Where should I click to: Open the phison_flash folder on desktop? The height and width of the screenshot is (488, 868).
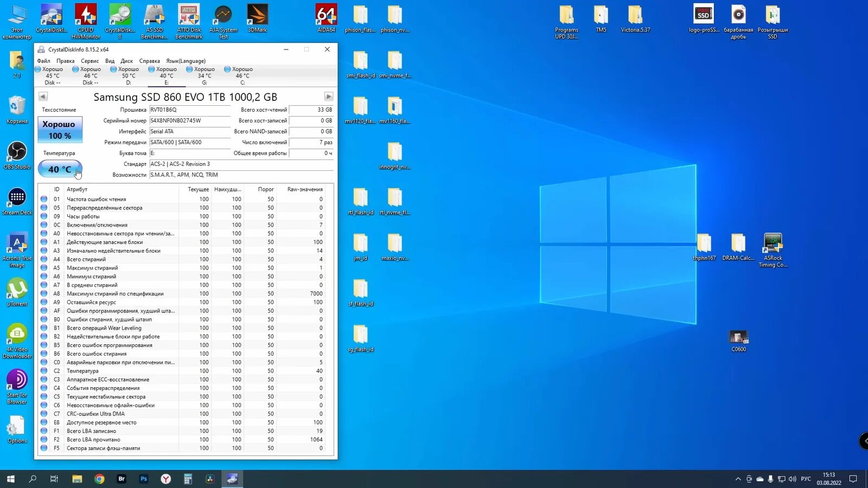360,19
